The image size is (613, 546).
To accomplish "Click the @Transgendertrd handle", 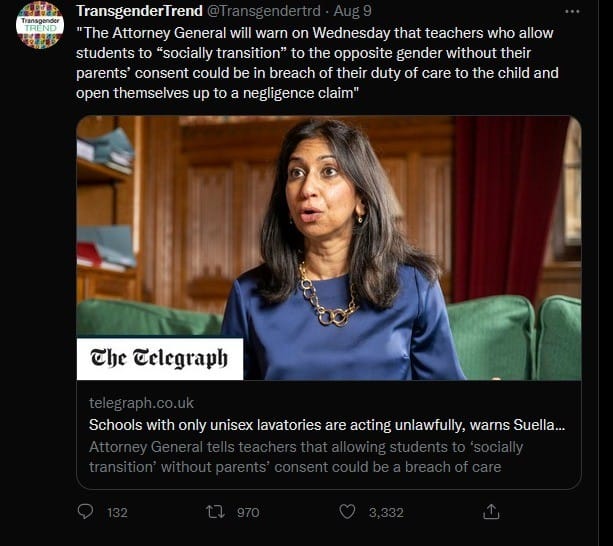I will click(x=263, y=11).
